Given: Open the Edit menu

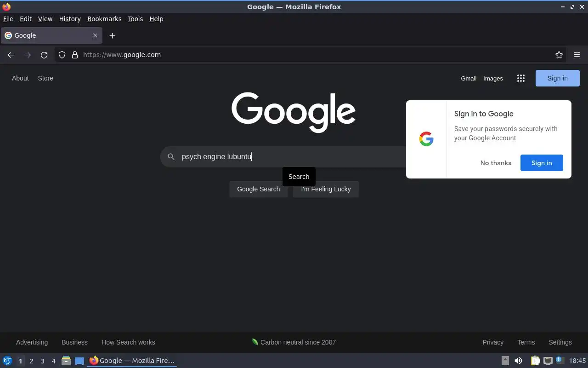Looking at the screenshot, I should point(26,19).
